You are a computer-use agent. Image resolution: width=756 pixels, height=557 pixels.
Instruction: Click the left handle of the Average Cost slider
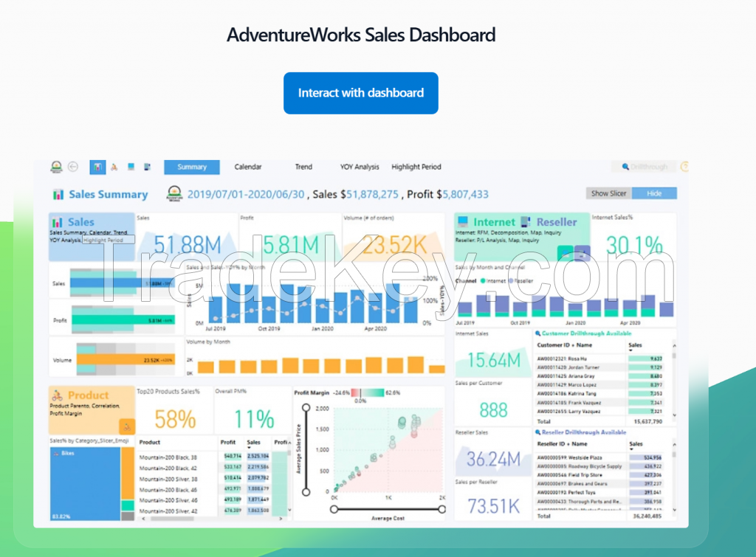click(x=334, y=509)
